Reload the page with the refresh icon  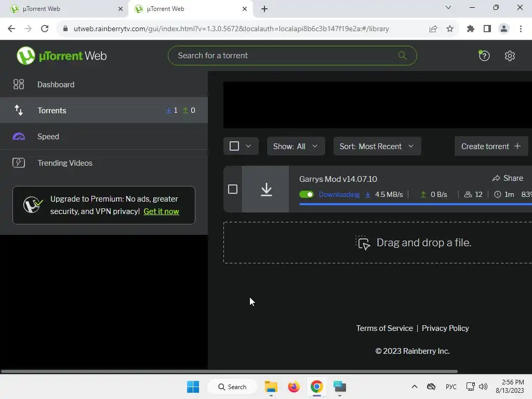click(45, 29)
